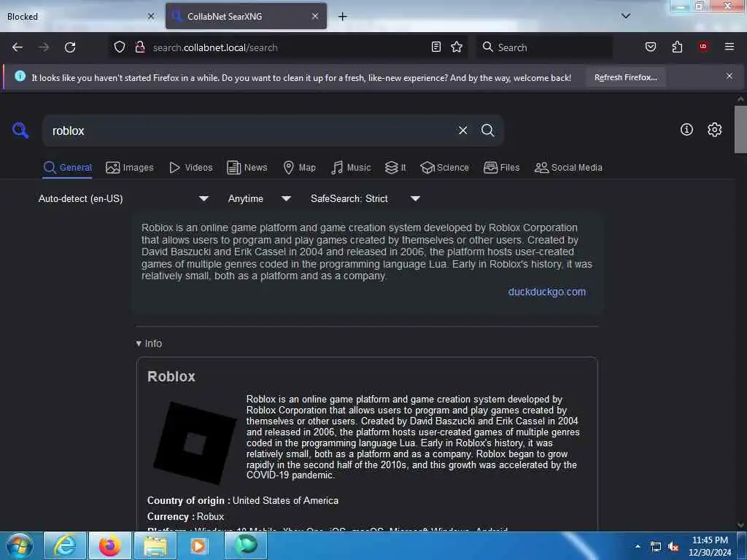Open the SafeSearch Strict dropdown
This screenshot has width=747, height=560.
tap(365, 198)
